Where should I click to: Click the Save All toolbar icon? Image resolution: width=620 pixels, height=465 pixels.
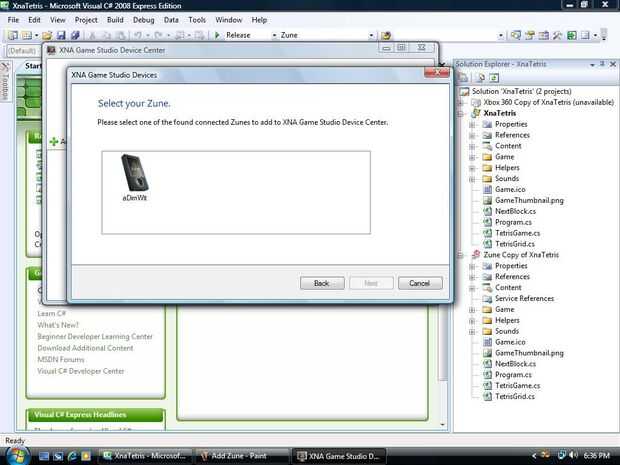coord(75,35)
